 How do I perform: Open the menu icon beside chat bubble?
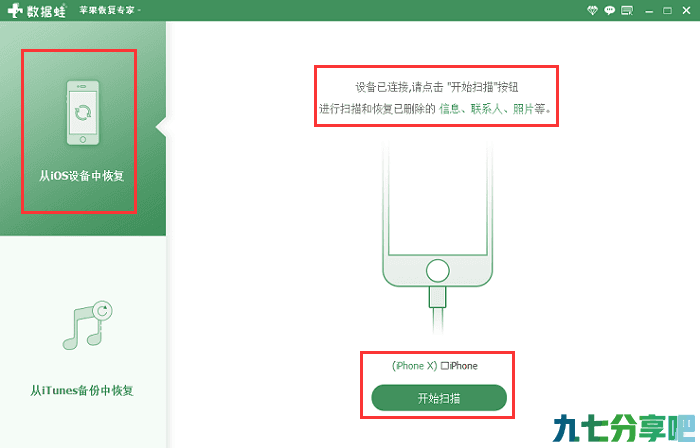[627, 10]
